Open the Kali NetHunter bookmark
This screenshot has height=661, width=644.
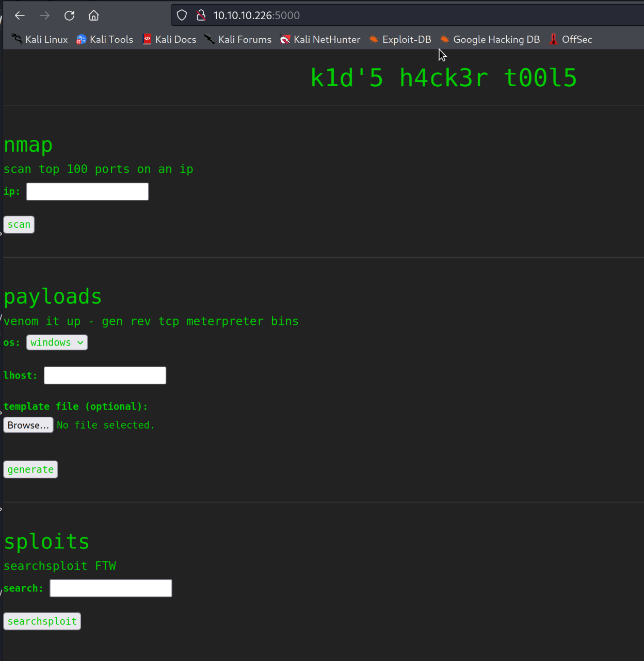pos(320,39)
